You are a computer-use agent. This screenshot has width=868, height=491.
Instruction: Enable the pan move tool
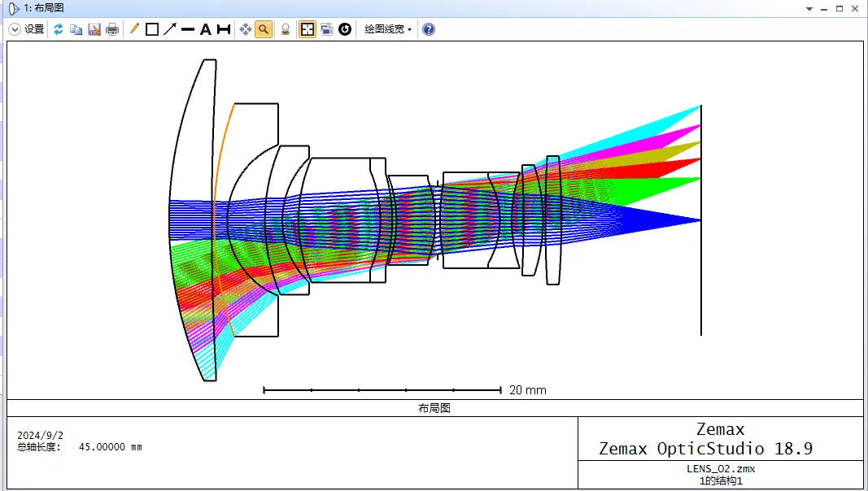tap(246, 29)
